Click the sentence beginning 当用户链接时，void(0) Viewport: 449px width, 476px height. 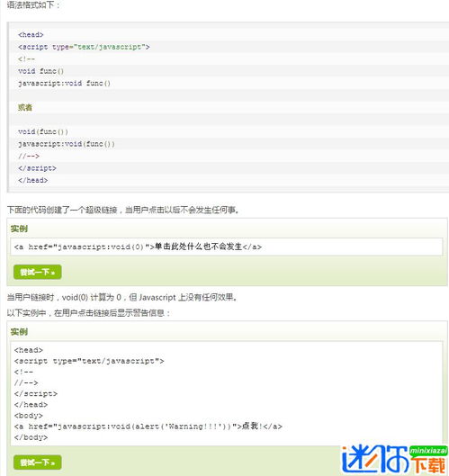click(122, 297)
